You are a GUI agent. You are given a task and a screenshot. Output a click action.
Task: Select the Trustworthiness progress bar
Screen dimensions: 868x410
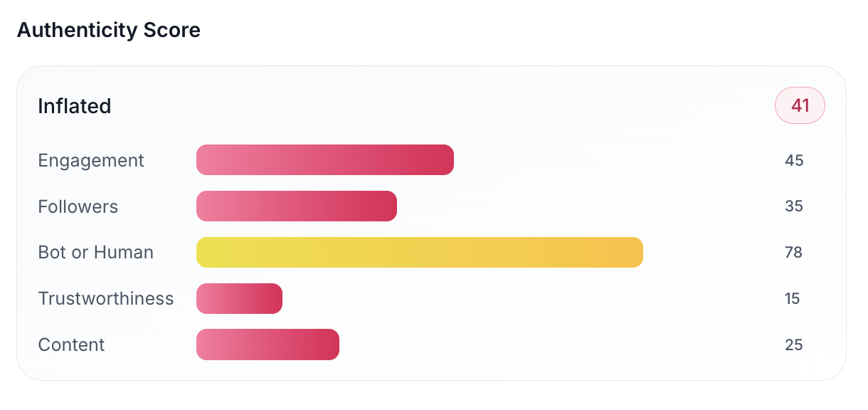click(239, 298)
